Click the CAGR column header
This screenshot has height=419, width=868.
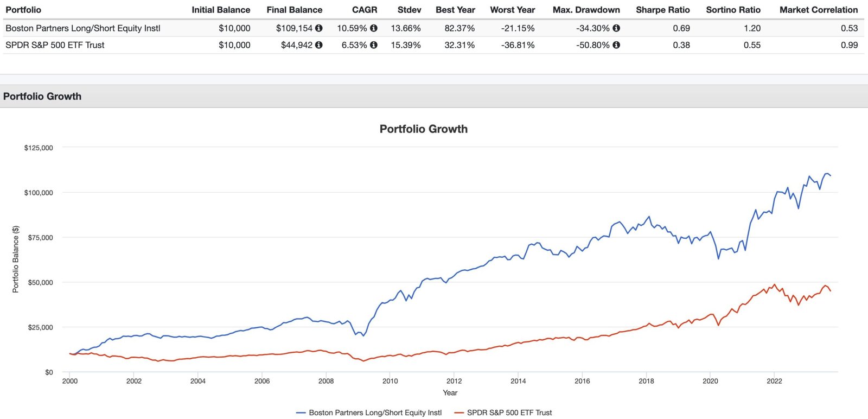coord(365,10)
